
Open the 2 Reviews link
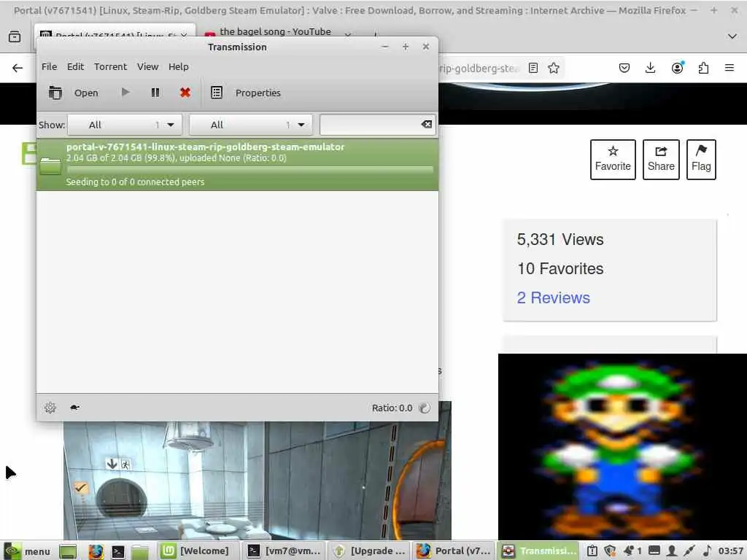click(553, 297)
